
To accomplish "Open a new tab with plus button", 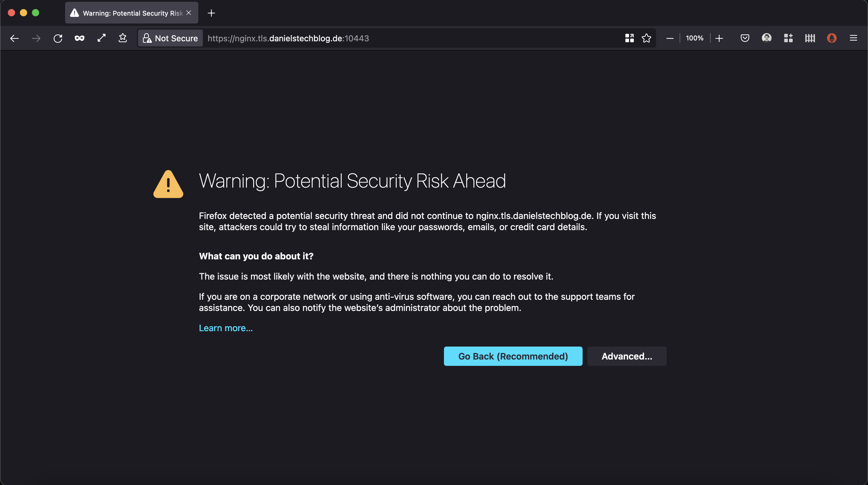I will pos(211,13).
